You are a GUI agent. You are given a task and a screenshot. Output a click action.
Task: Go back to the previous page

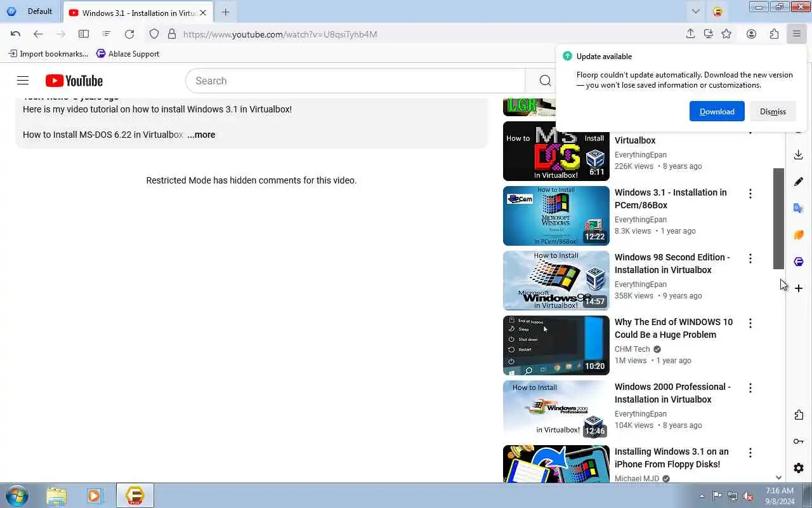point(38,34)
